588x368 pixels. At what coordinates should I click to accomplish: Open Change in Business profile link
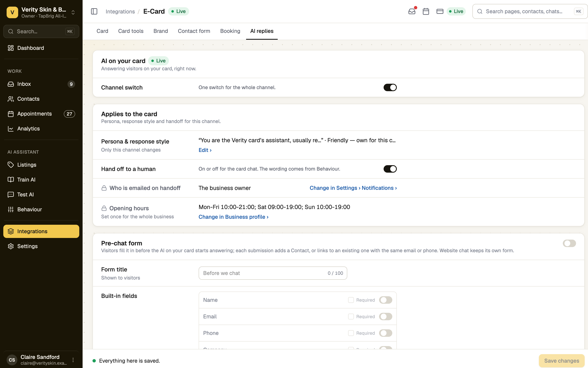233,217
